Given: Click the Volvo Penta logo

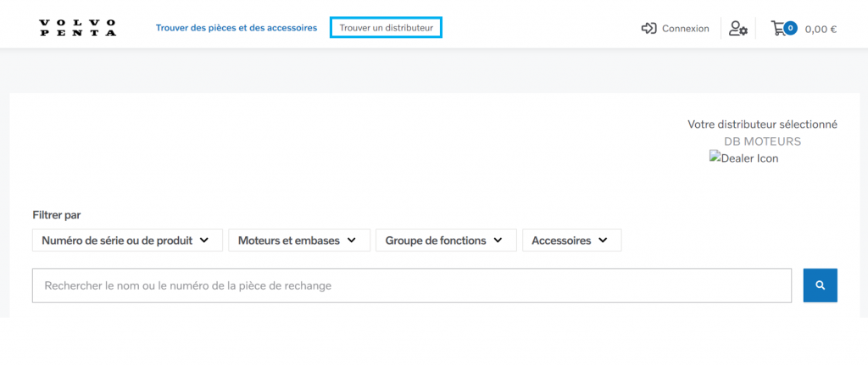Looking at the screenshot, I should [x=77, y=28].
